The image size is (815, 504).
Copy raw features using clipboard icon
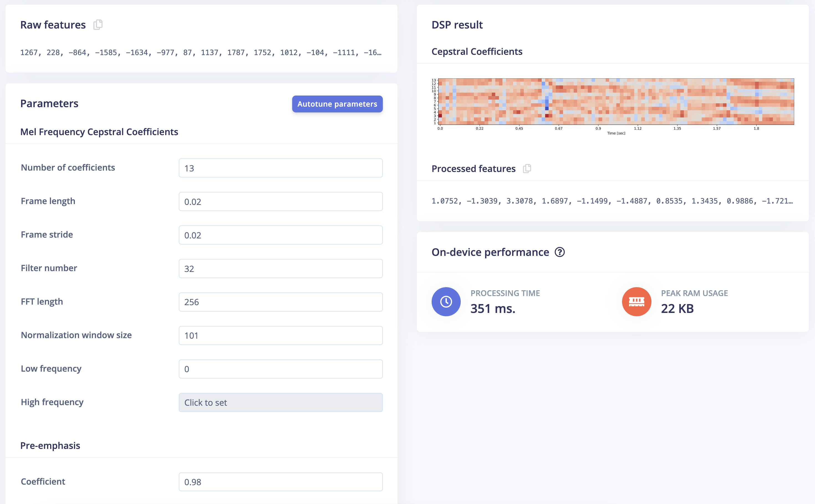coord(98,25)
